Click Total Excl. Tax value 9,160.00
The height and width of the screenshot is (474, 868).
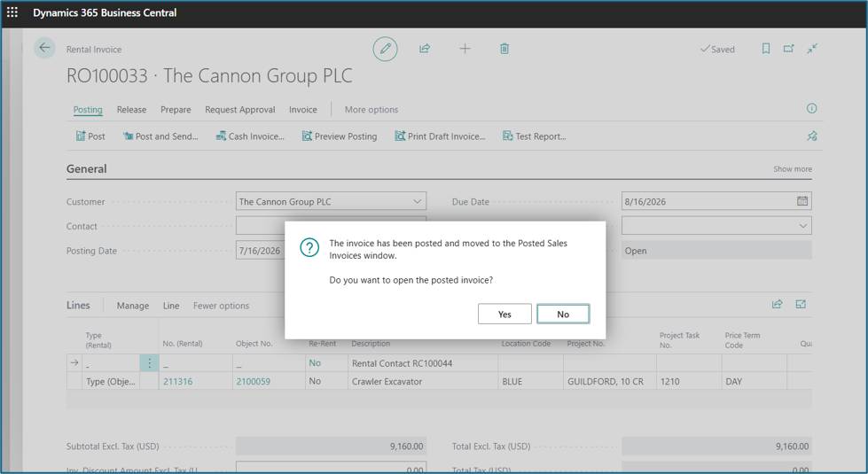pos(716,446)
